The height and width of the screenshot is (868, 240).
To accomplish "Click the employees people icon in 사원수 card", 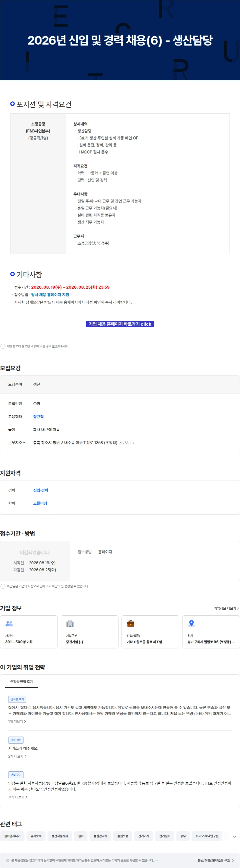I will coord(9,624).
